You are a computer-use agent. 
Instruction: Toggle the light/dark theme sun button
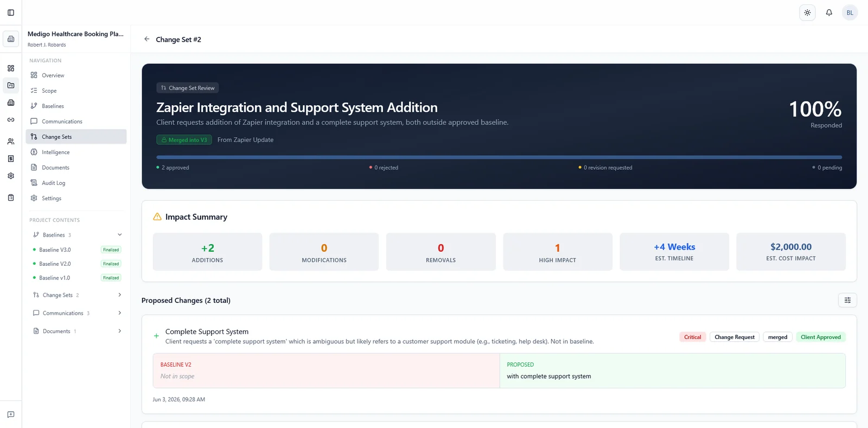(x=807, y=12)
